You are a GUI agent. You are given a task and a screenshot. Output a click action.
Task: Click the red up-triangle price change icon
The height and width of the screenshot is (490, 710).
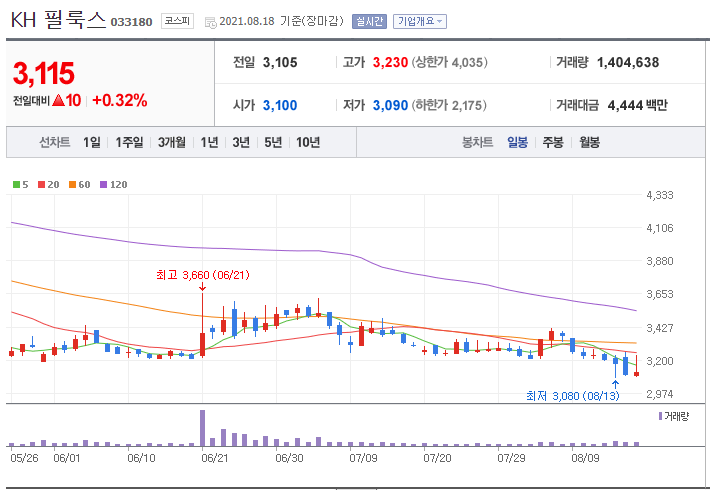[x=59, y=100]
